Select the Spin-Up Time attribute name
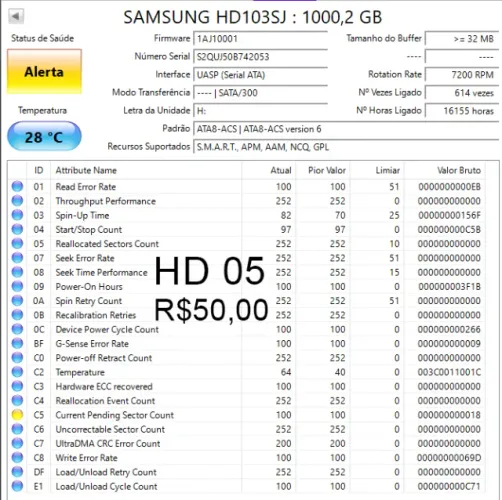The height and width of the screenshot is (500, 502). [82, 216]
